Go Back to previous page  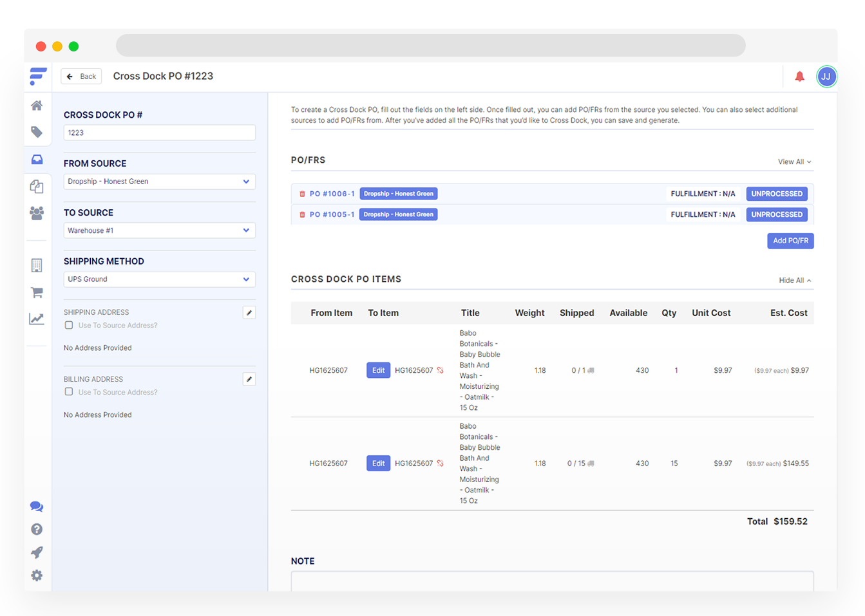[x=81, y=76]
